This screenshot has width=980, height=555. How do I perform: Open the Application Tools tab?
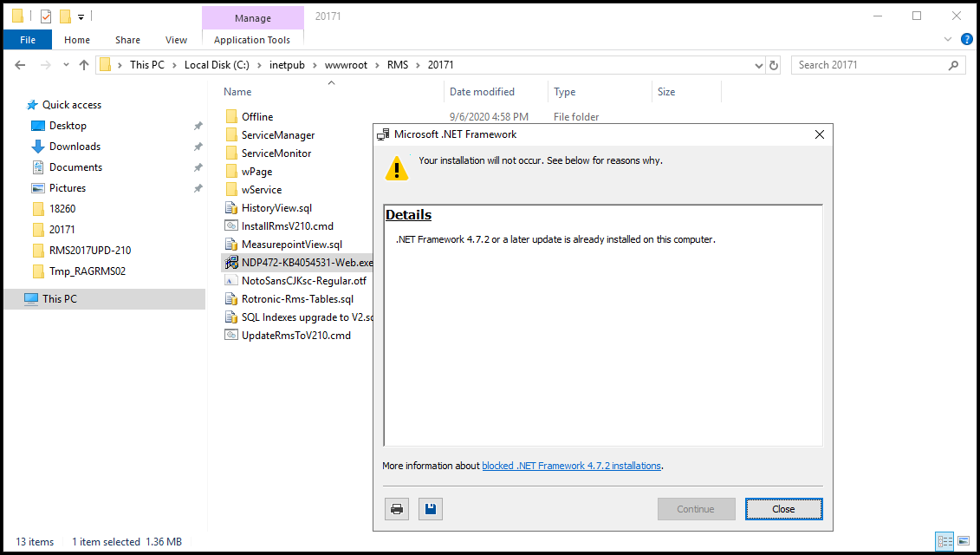pos(252,39)
